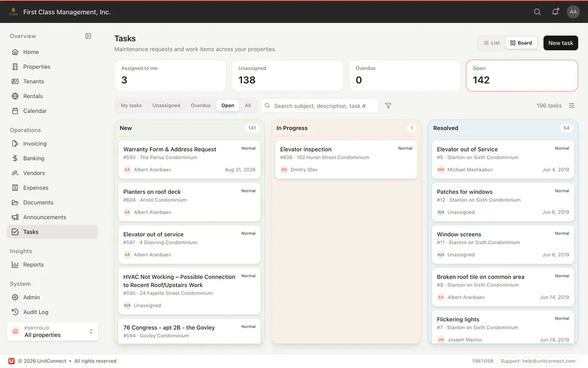Click the Vendors people icon

(x=15, y=173)
